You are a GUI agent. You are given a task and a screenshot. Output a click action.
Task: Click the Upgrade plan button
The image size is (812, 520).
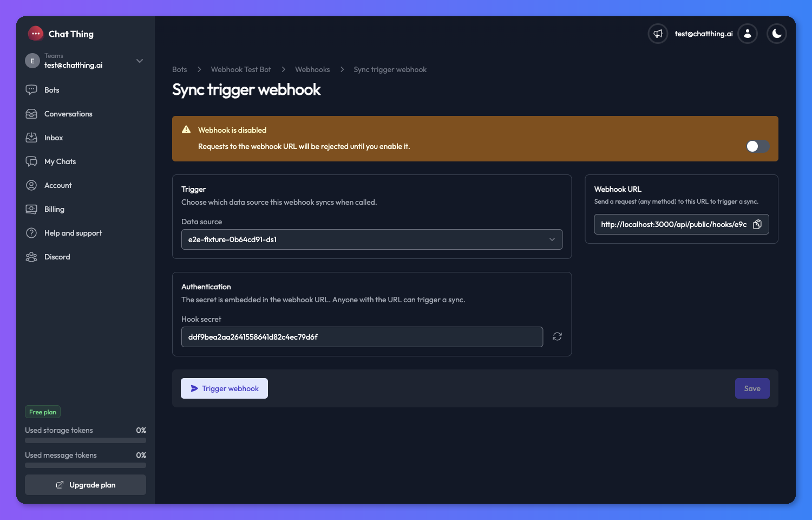coord(86,485)
